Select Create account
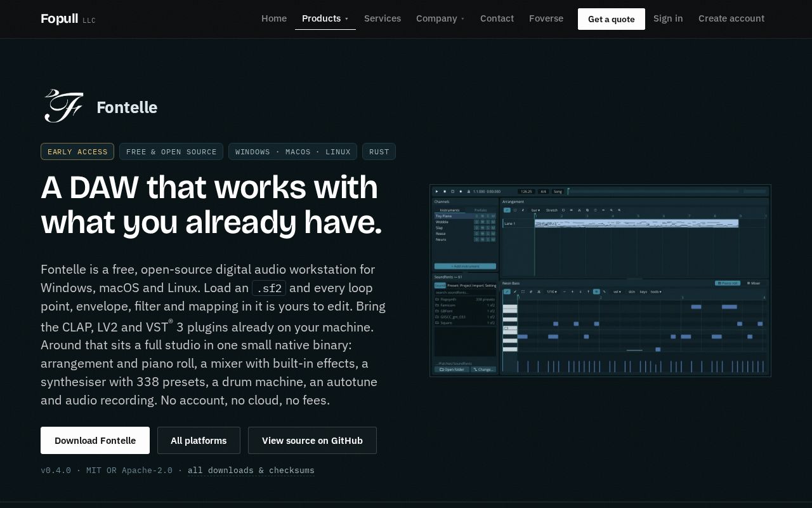 731,18
